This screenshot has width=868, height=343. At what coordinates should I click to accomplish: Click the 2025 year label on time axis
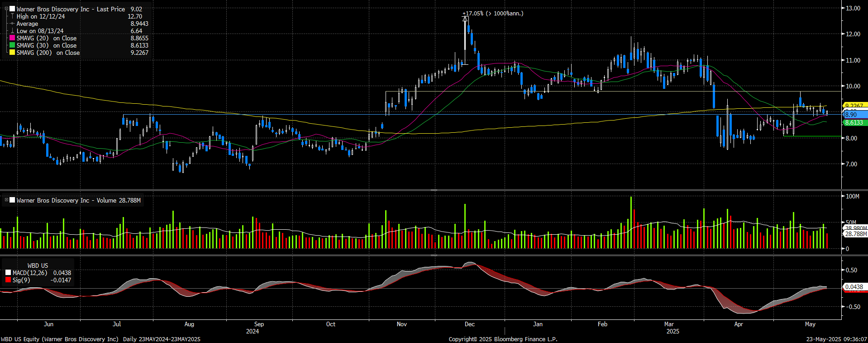[x=673, y=331]
